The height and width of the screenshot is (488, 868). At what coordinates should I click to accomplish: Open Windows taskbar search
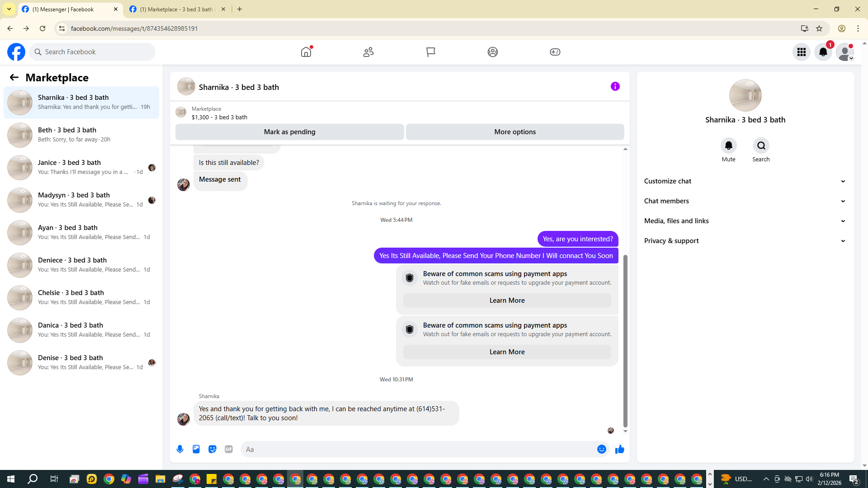[x=33, y=479]
